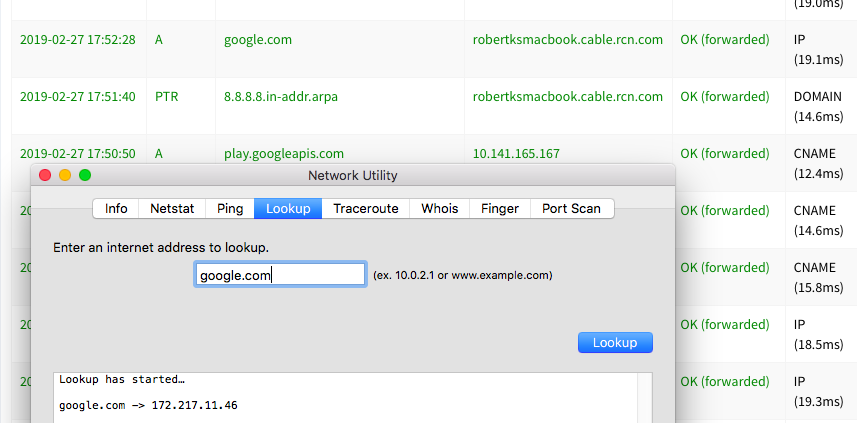Open the Netstat tab
857x423 pixels.
pyautogui.click(x=172, y=208)
